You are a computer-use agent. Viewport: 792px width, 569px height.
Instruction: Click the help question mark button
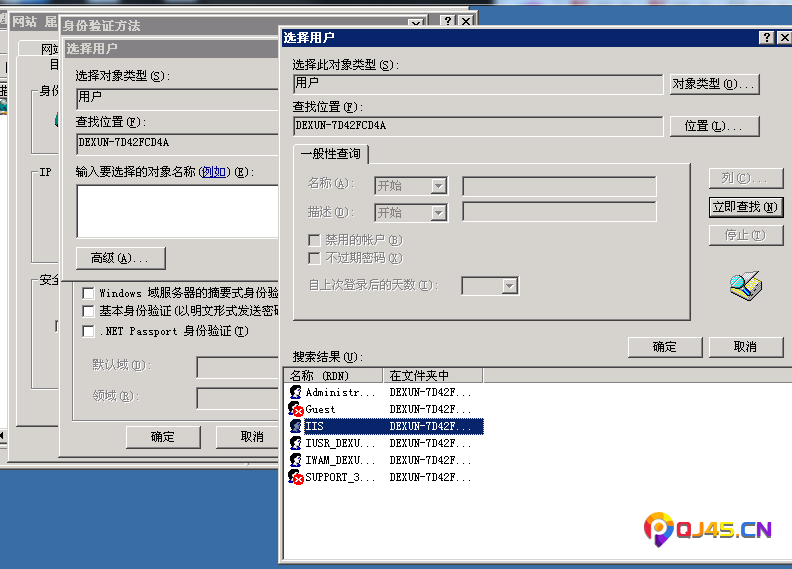[767, 37]
